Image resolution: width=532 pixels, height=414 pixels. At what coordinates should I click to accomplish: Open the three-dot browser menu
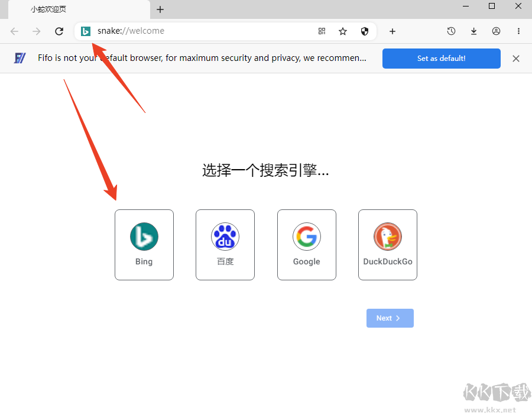(x=518, y=31)
